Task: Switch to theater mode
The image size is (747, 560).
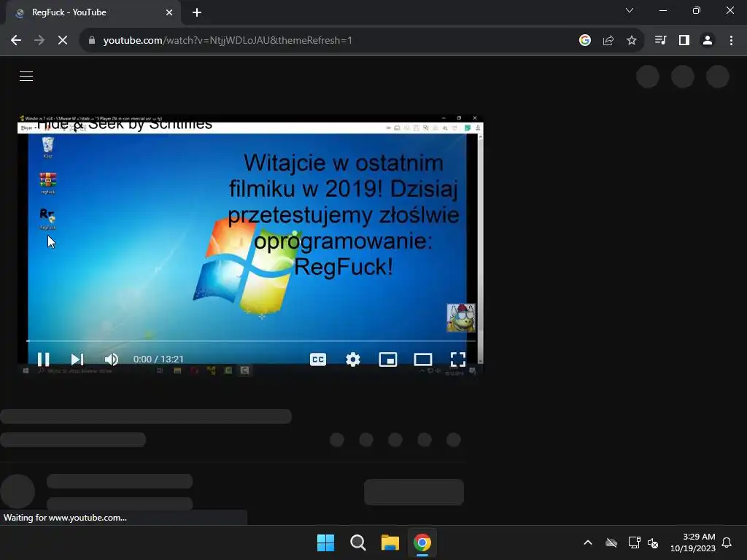Action: 422,359
